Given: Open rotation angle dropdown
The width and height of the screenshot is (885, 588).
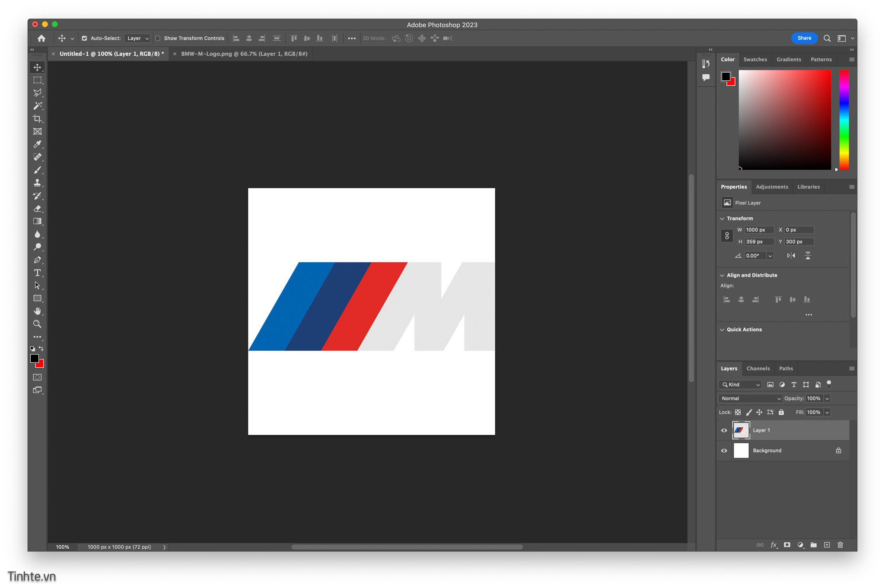Looking at the screenshot, I should point(770,256).
